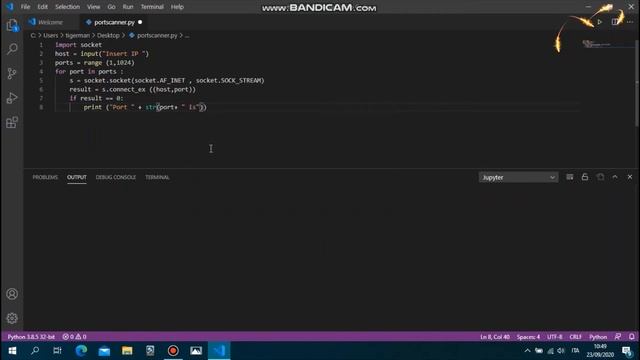Select Python 3.8.5 32-bit interpreter in status bar
The width and height of the screenshot is (640, 360).
pos(31,337)
